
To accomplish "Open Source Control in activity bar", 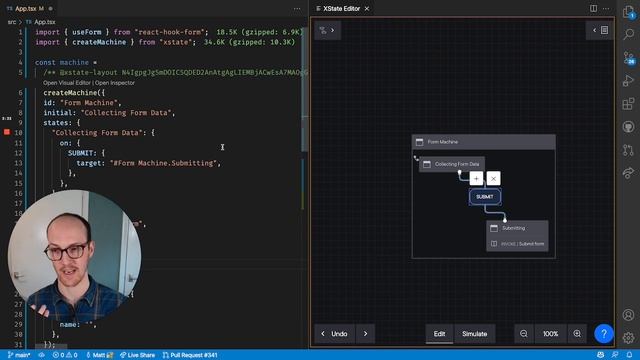I will [x=629, y=58].
